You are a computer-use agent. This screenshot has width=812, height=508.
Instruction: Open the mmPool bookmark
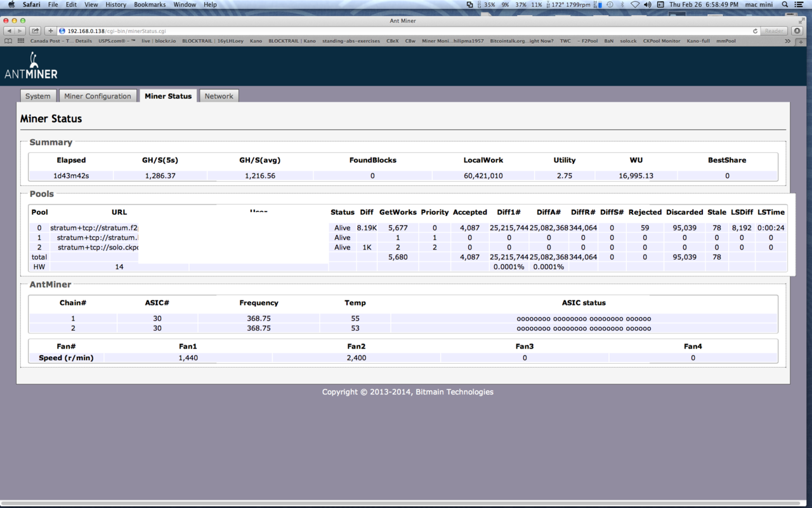click(x=726, y=41)
